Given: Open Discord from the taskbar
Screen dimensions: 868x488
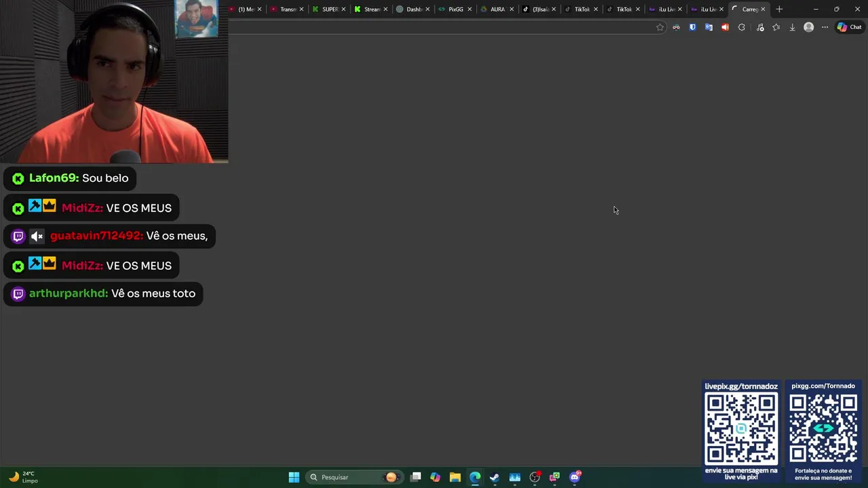Looking at the screenshot, I should (x=575, y=477).
